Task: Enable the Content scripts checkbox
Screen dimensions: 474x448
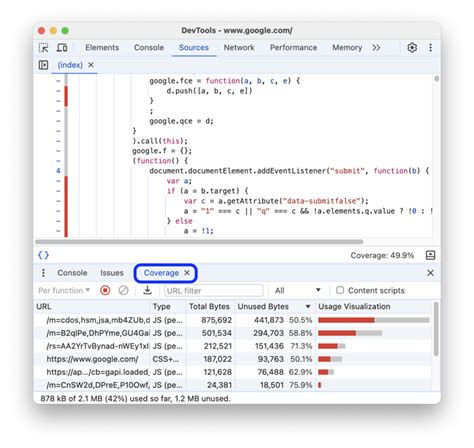Action: [340, 290]
